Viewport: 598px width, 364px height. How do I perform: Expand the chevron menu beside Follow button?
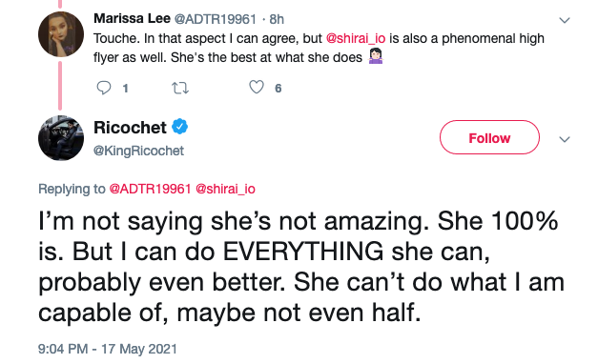pos(565,139)
